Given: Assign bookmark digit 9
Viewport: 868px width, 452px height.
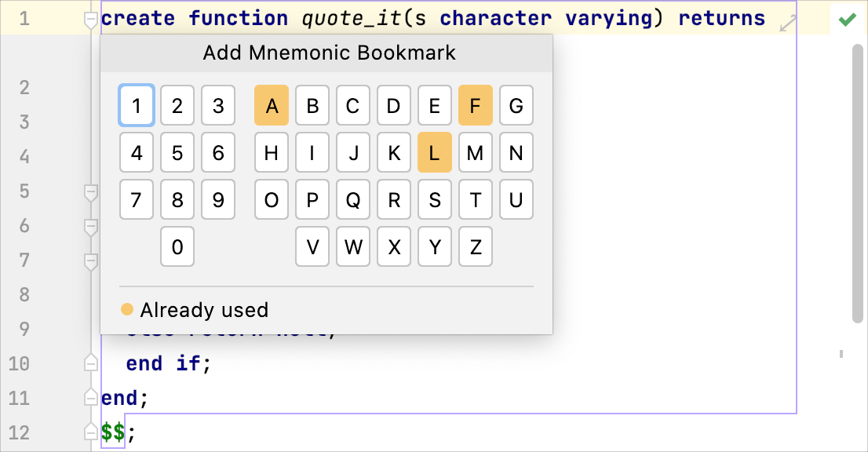Looking at the screenshot, I should [x=218, y=200].
